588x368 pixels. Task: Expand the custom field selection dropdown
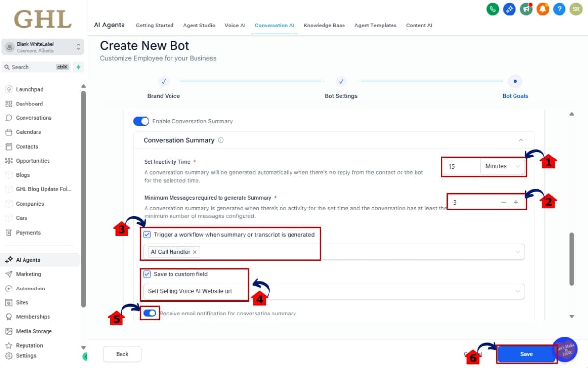518,291
